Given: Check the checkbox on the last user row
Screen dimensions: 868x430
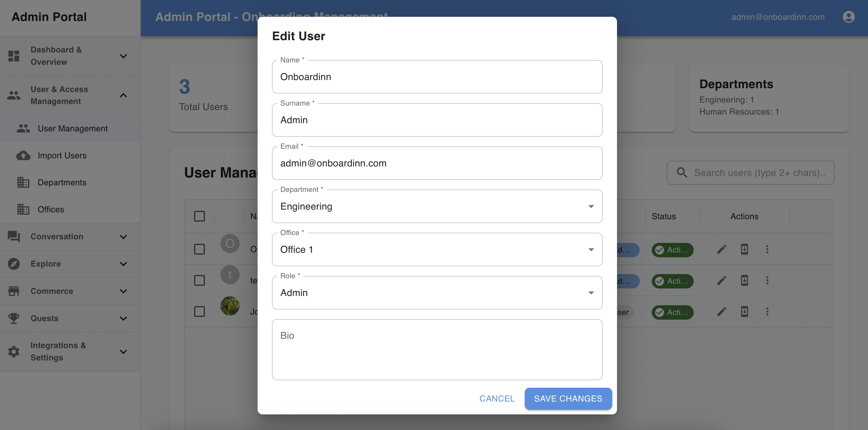Looking at the screenshot, I should (x=199, y=311).
